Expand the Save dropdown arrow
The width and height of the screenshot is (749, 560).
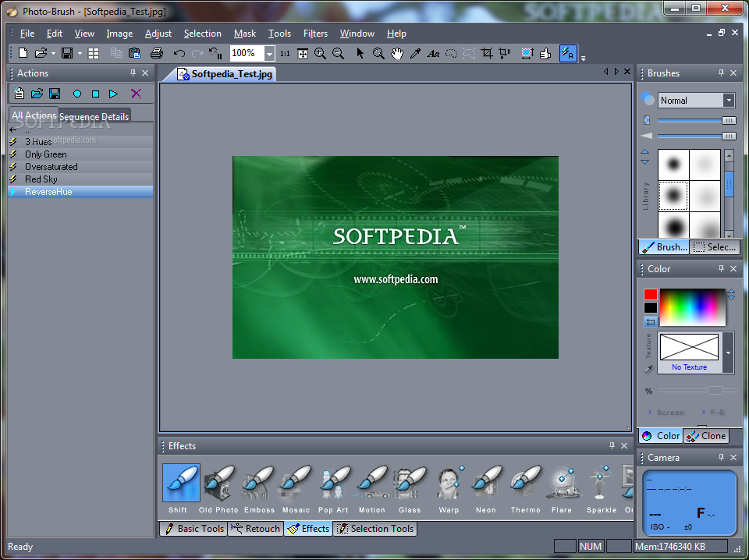(x=80, y=54)
